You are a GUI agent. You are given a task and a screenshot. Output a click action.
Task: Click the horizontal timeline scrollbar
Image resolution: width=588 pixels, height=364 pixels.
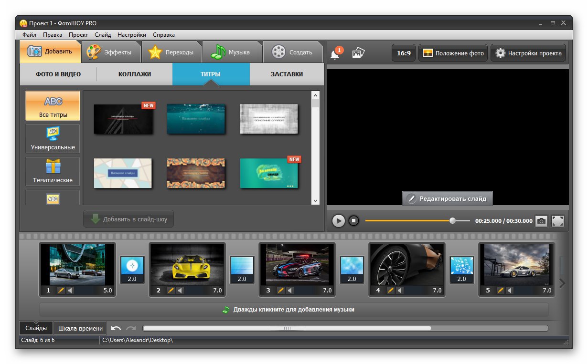(287, 328)
